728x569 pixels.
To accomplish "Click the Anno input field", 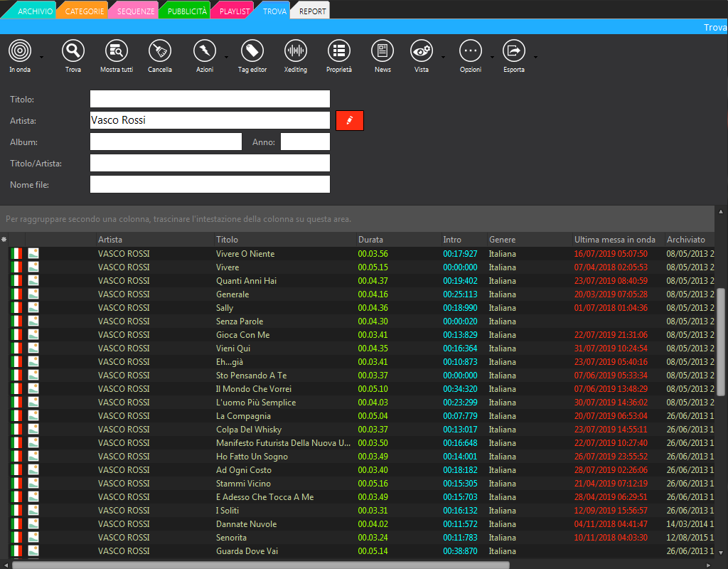I will [305, 142].
